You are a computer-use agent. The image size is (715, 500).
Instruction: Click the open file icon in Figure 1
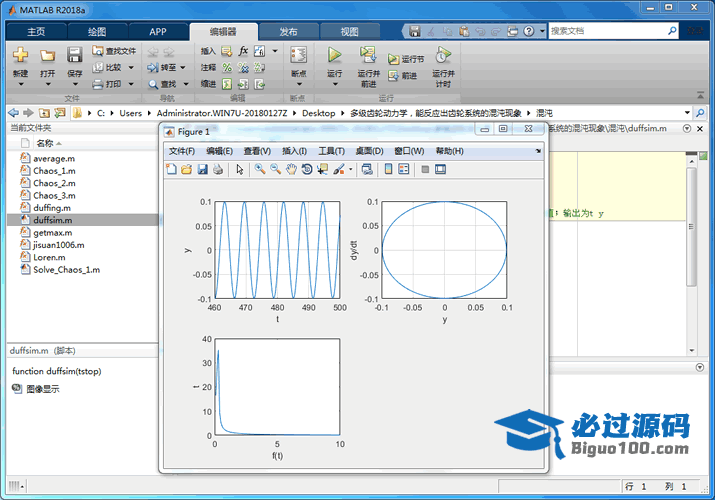tap(187, 170)
